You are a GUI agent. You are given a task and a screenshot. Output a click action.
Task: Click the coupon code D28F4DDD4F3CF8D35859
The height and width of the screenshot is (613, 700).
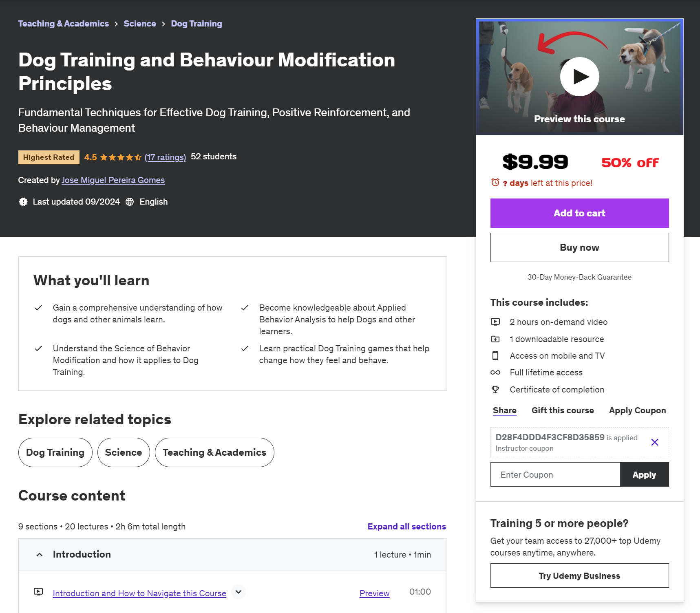(x=550, y=437)
